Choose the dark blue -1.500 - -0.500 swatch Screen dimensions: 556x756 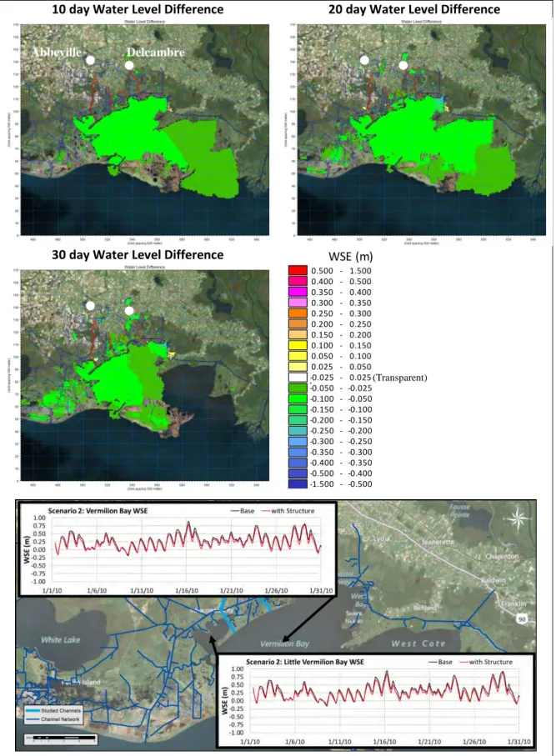pyautogui.click(x=298, y=483)
